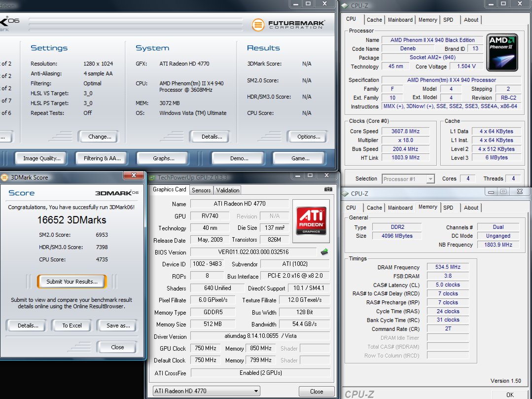Click the Device ID 1002 - 94B3 field
This screenshot has height=399, width=532.
pos(207,264)
